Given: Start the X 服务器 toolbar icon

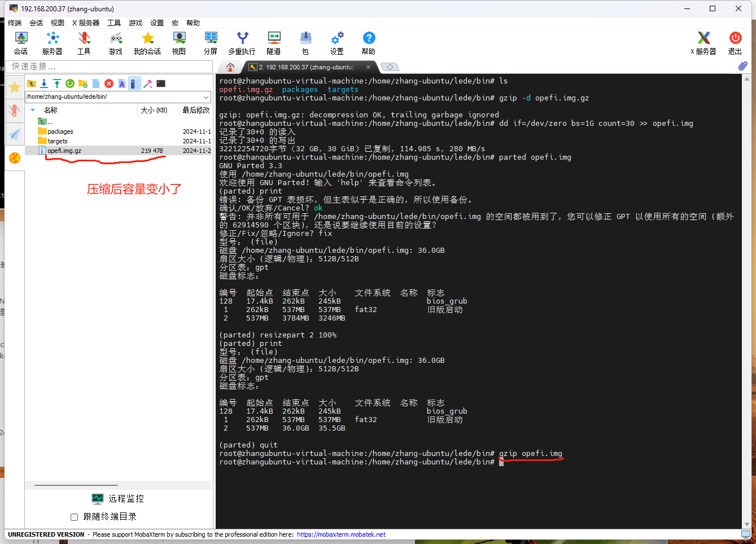Looking at the screenshot, I should [x=703, y=43].
